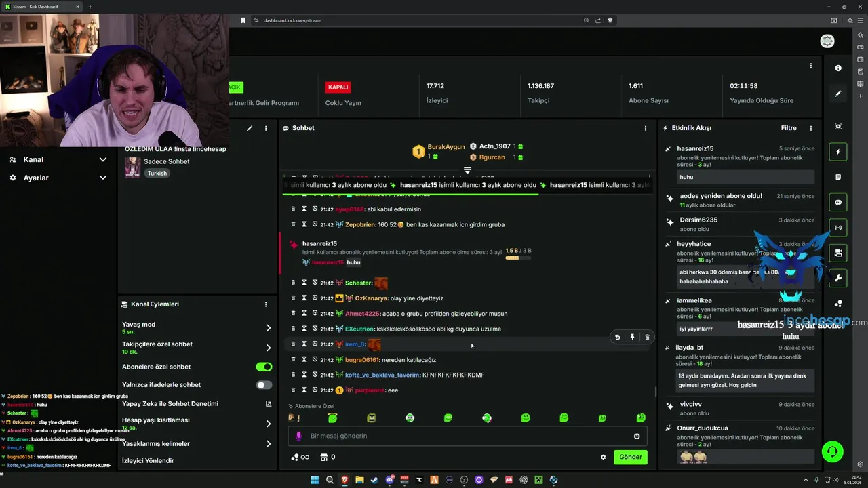Click the fullscreen frame icon in the right sidebar
The image size is (868, 488).
tap(838, 127)
